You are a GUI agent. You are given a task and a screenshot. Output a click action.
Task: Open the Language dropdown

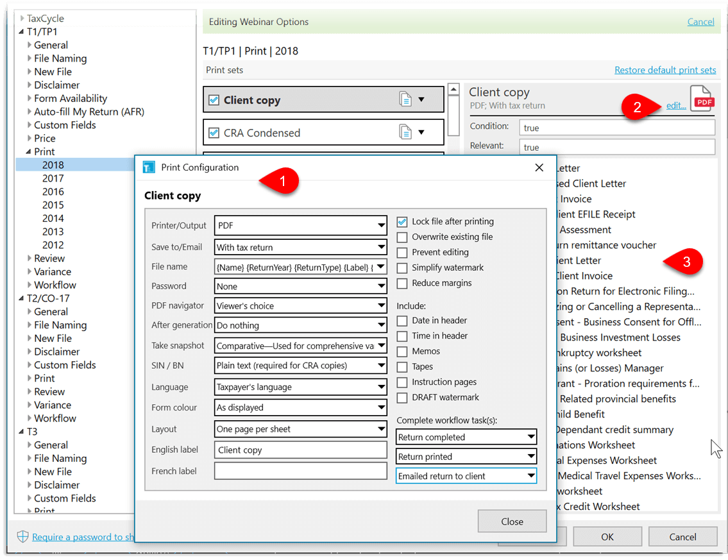click(300, 386)
